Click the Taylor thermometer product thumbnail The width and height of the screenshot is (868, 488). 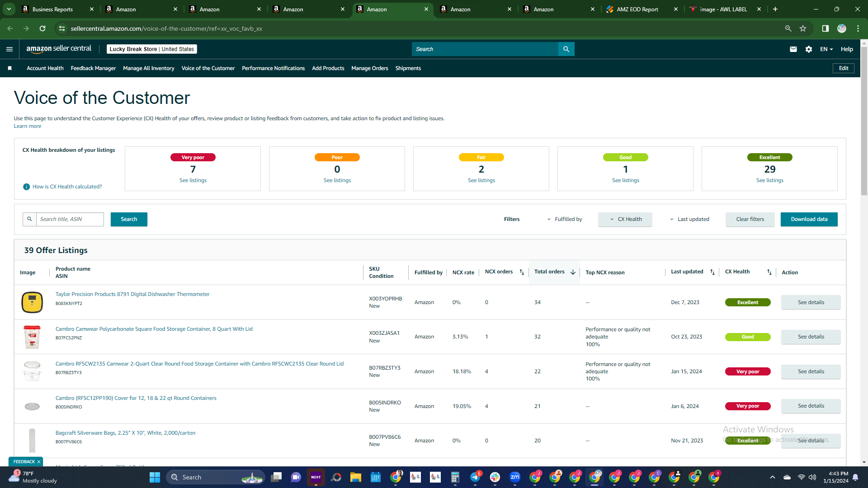tap(32, 302)
